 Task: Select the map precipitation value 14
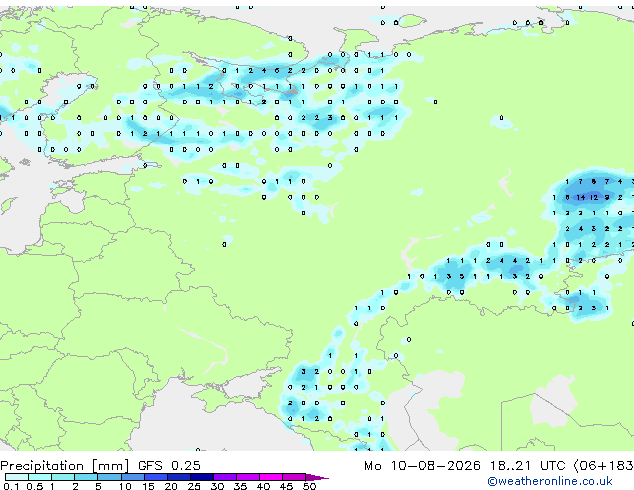pos(581,197)
